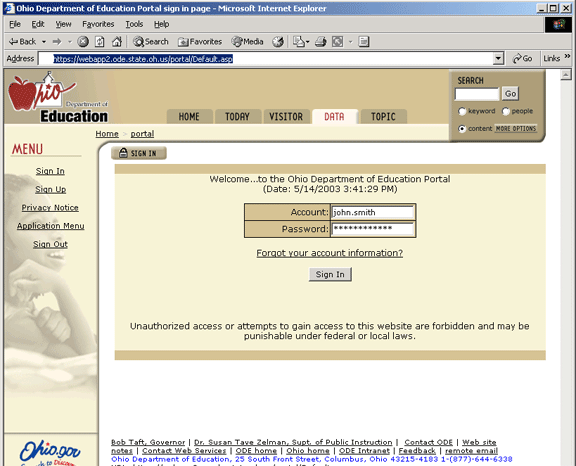Viewport: 576px width, 466px height.
Task: Open the History toolbar icon
Action: 278,42
